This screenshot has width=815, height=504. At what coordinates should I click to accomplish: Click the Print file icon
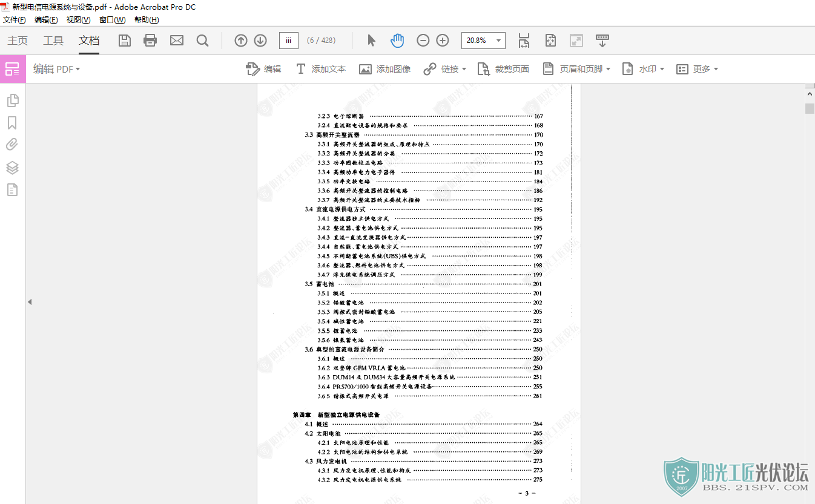150,41
